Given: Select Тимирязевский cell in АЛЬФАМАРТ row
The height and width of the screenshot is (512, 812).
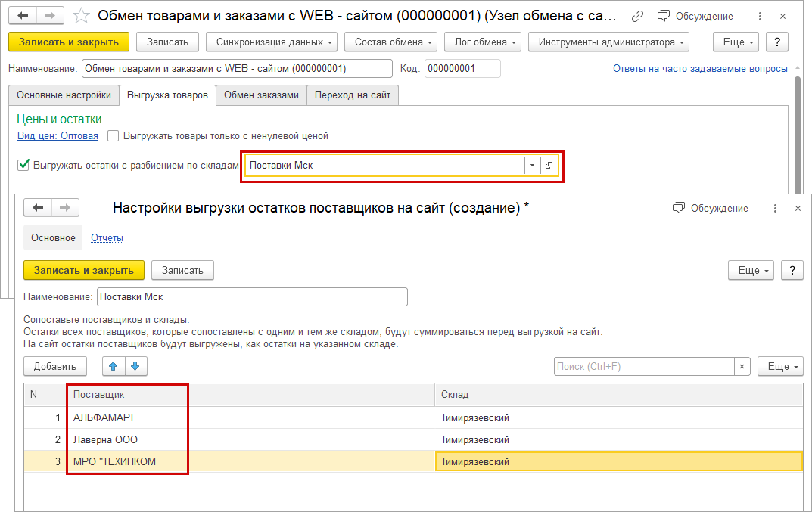Looking at the screenshot, I should coord(619,417).
